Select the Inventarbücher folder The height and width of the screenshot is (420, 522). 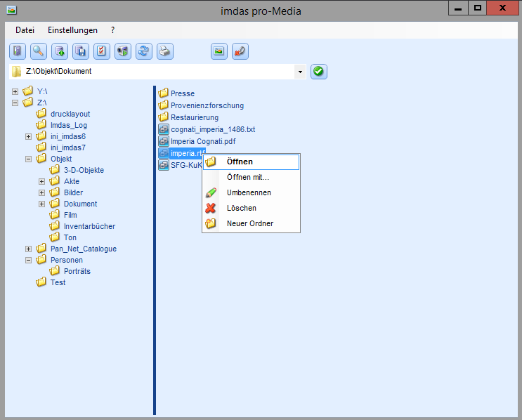pyautogui.click(x=89, y=226)
